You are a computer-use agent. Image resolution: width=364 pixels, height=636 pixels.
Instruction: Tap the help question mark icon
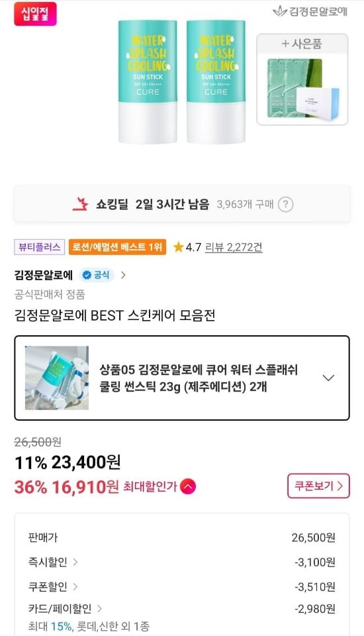[285, 205]
